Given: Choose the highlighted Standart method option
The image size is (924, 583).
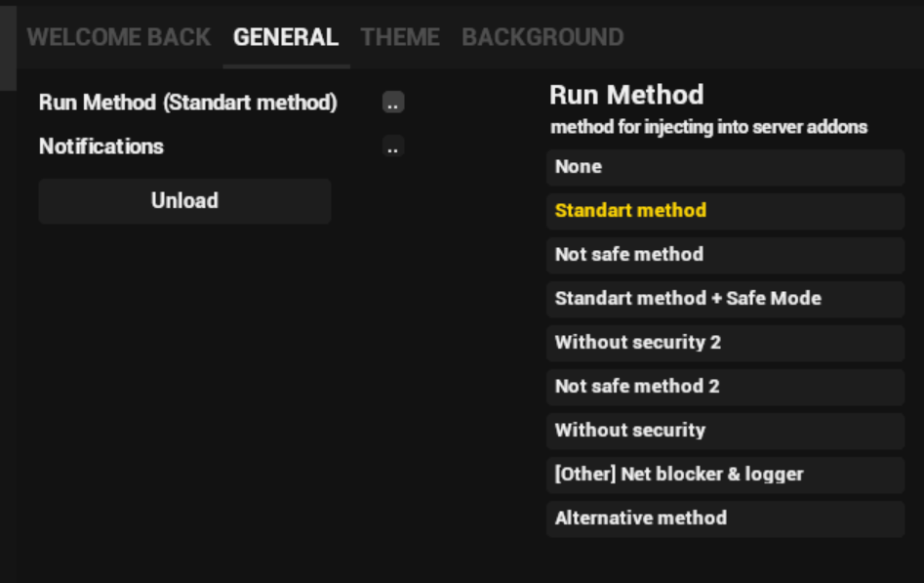Looking at the screenshot, I should (725, 211).
